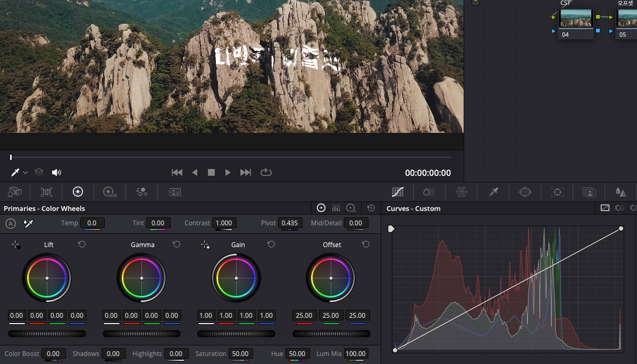Image resolution: width=637 pixels, height=364 pixels.
Task: Toggle the viewer audio mute speaker
Action: (56, 172)
